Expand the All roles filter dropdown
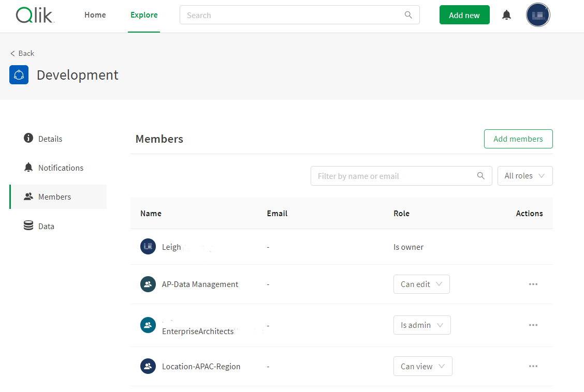Viewport: 584px width, 392px height. click(x=524, y=176)
